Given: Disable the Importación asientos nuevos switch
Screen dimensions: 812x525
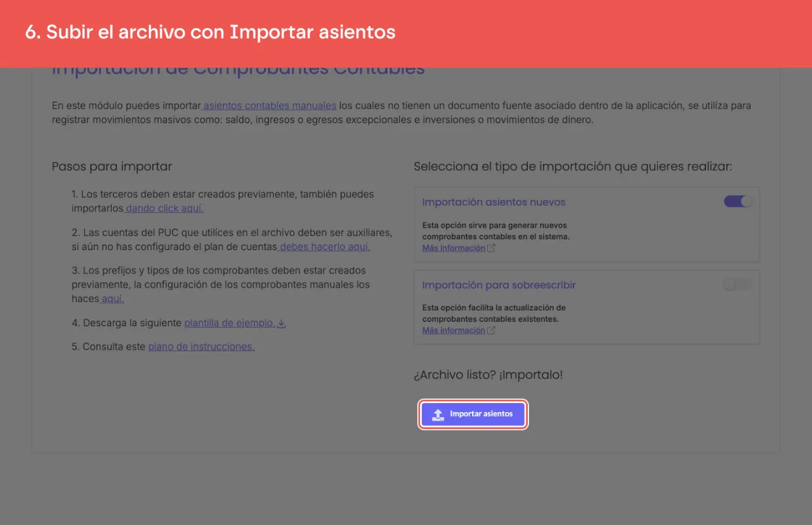Looking at the screenshot, I should click(738, 202).
